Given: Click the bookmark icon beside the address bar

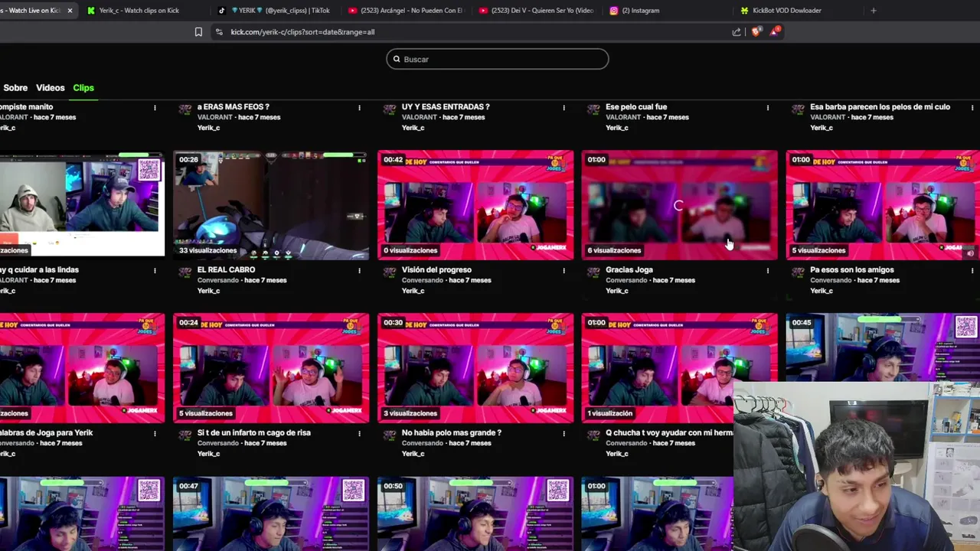Looking at the screenshot, I should 198,32.
